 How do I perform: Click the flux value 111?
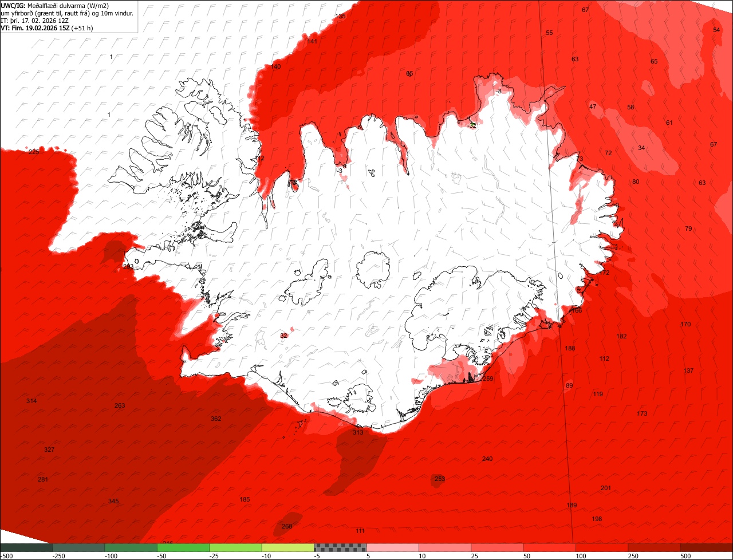point(360,531)
